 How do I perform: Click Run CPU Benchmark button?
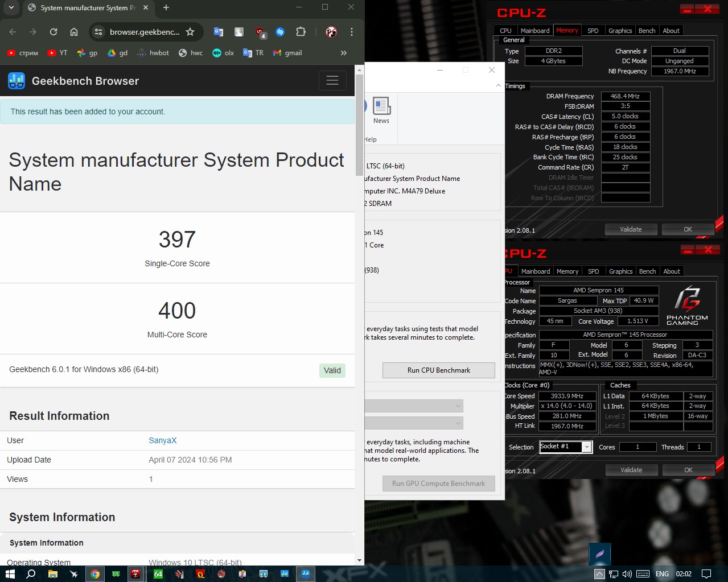point(439,370)
